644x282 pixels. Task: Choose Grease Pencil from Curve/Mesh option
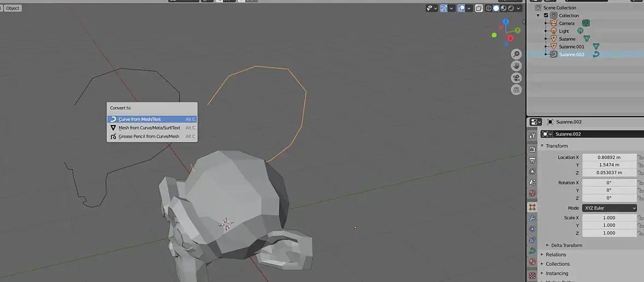pos(152,137)
